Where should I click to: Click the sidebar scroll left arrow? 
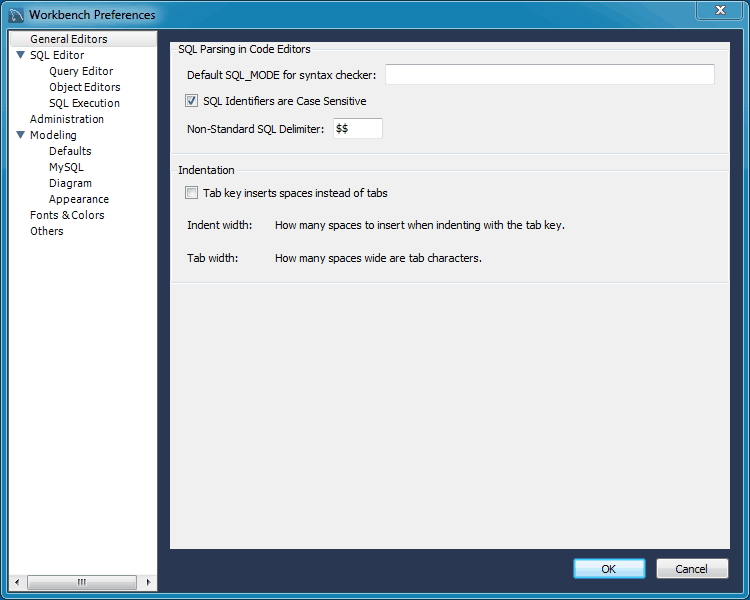pos(17,582)
